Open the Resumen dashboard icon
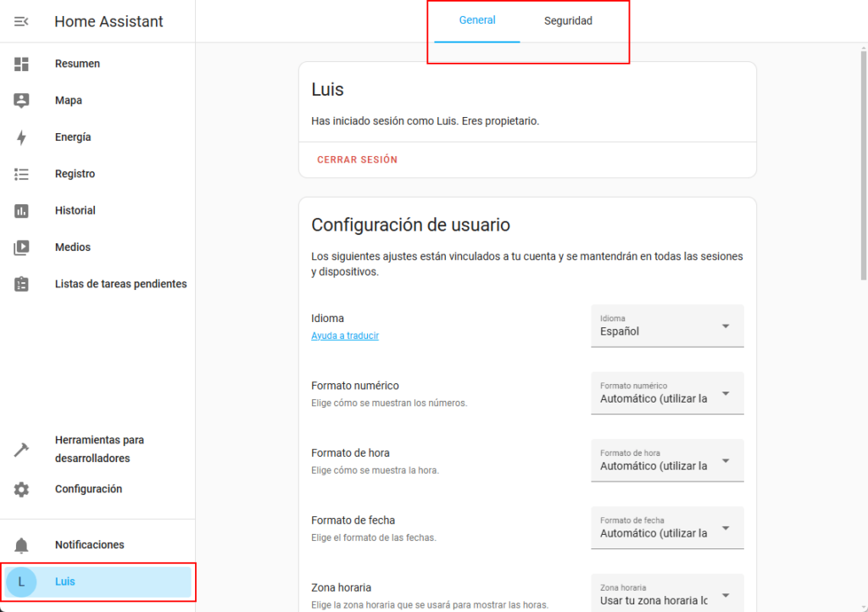The image size is (868, 612). pyautogui.click(x=21, y=64)
